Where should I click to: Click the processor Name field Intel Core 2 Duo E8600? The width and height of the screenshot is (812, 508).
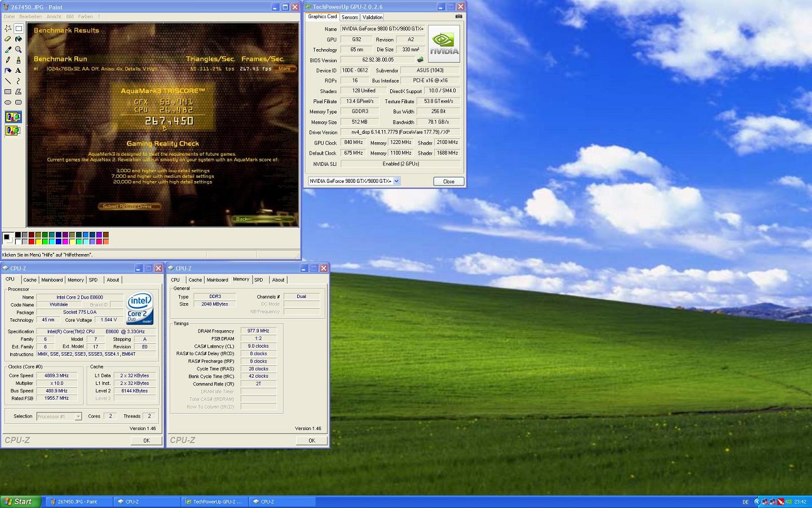(80, 297)
